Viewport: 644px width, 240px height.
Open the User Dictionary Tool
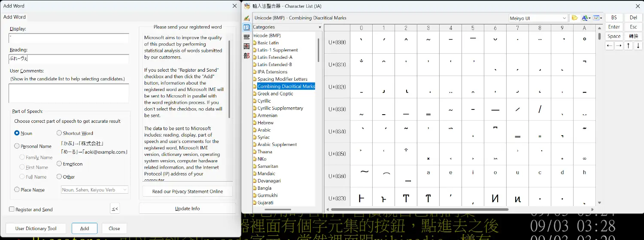[36, 228]
